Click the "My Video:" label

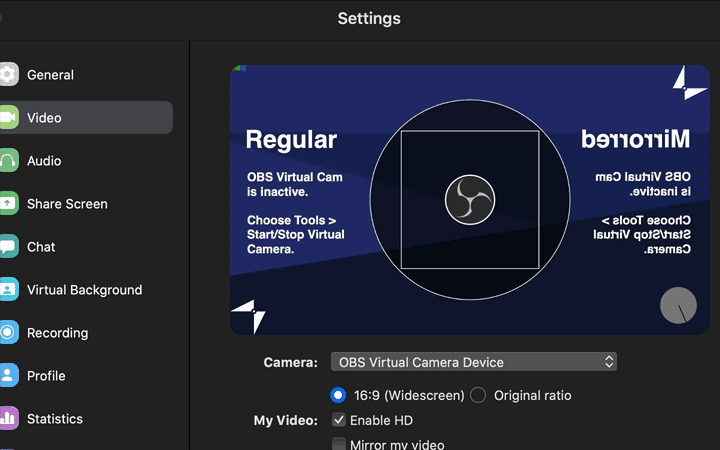tap(286, 420)
